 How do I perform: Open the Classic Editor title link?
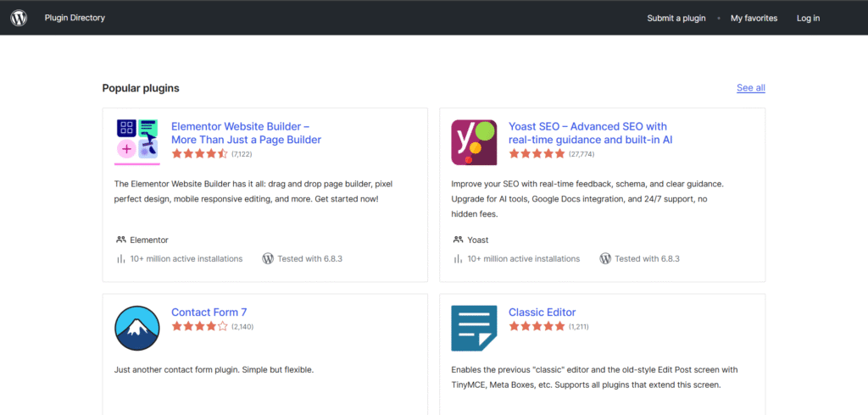point(542,312)
